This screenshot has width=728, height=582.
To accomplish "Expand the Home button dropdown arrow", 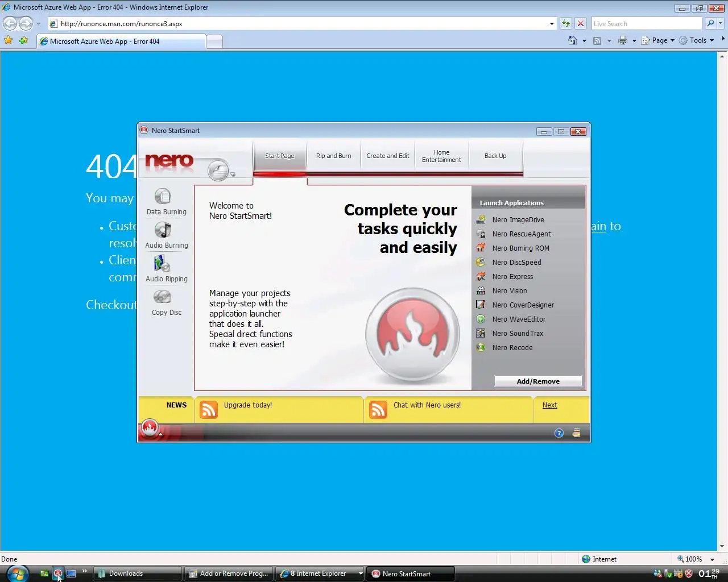I will (x=584, y=41).
